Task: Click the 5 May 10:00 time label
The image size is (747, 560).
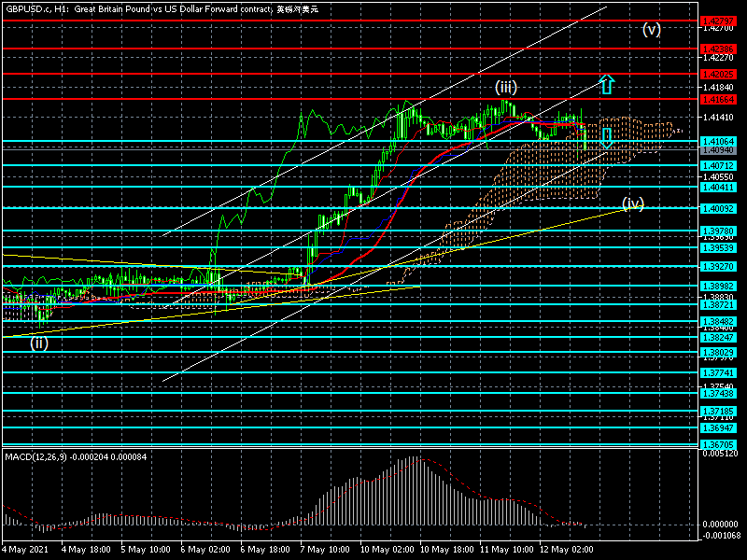Action: point(146,550)
